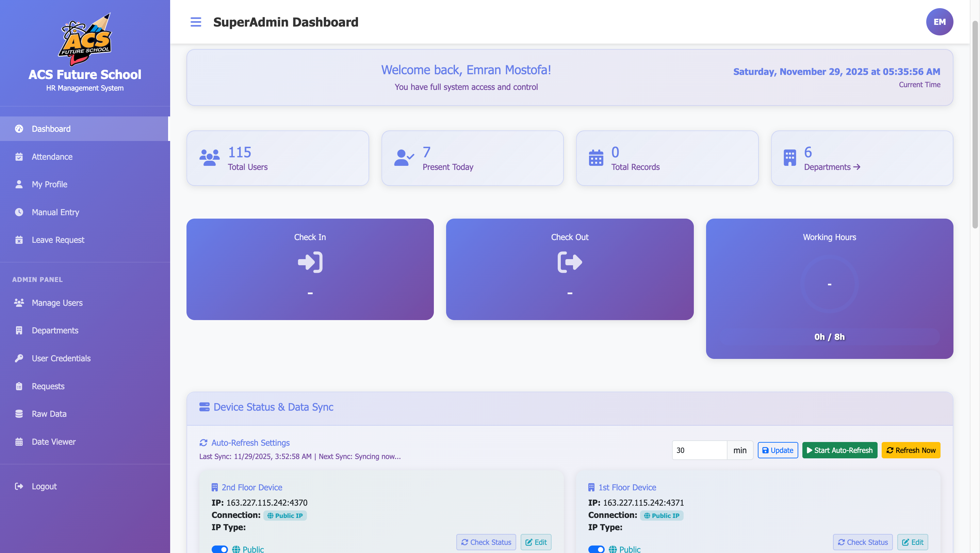
Task: Open Manage Users in the Admin Panel
Action: click(57, 303)
